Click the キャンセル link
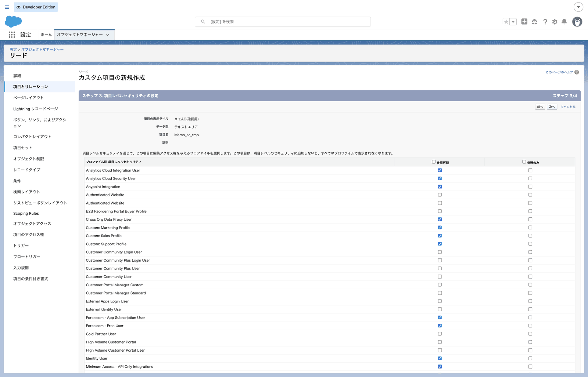 coord(568,107)
